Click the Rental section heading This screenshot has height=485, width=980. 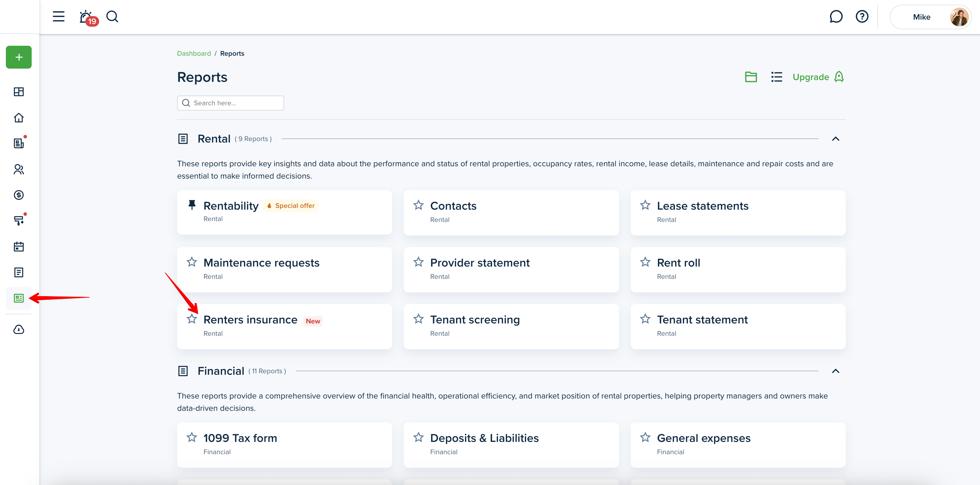pyautogui.click(x=214, y=139)
